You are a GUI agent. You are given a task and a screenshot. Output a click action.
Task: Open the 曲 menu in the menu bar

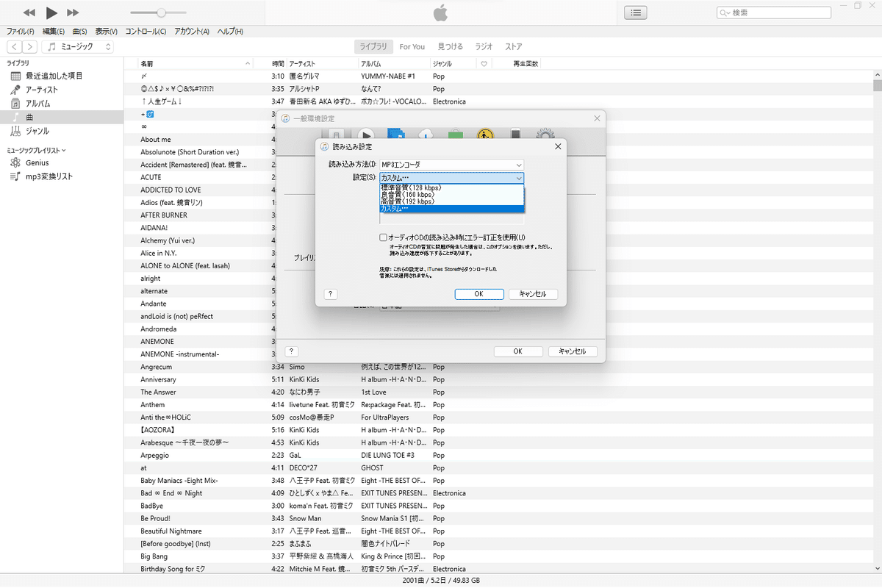[80, 32]
